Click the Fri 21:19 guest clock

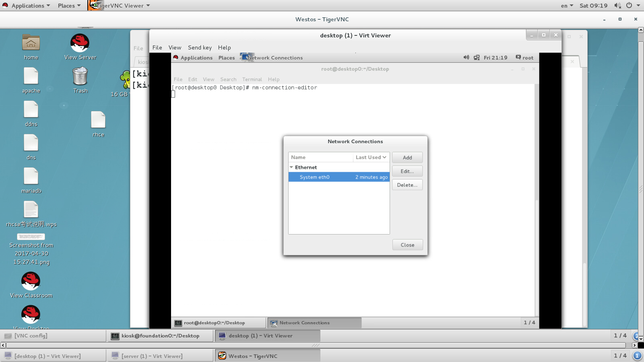click(495, 58)
